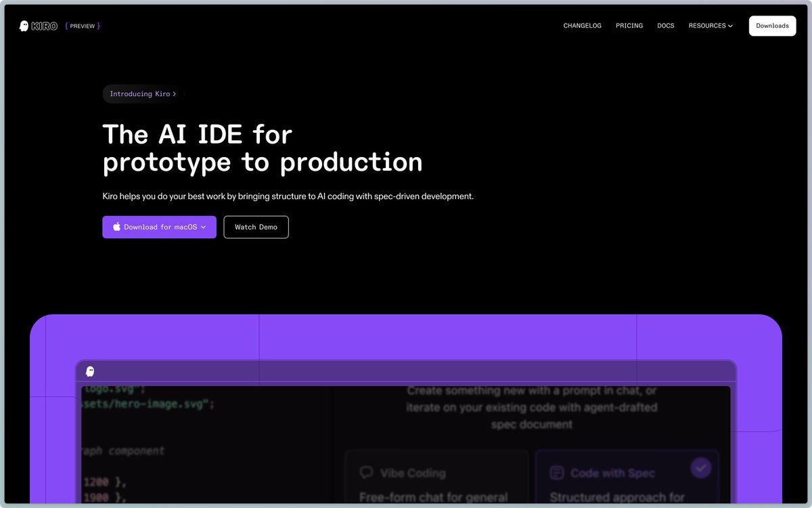Open the CHANGELOG page
Screen dimensions: 812x508
582,26
